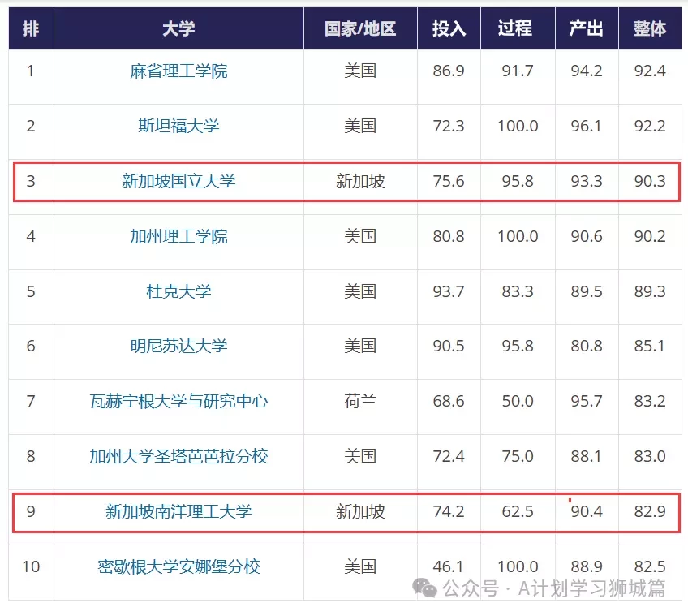Screen dimensions: 688x616
Task: Open the 斯坦福大学 link
Action: click(178, 126)
